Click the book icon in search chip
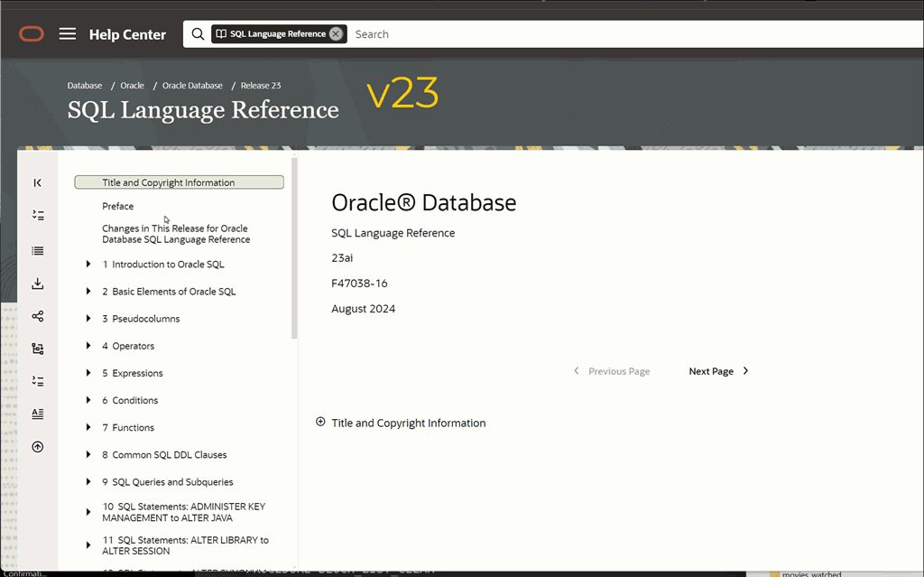The width and height of the screenshot is (924, 577). 221,33
